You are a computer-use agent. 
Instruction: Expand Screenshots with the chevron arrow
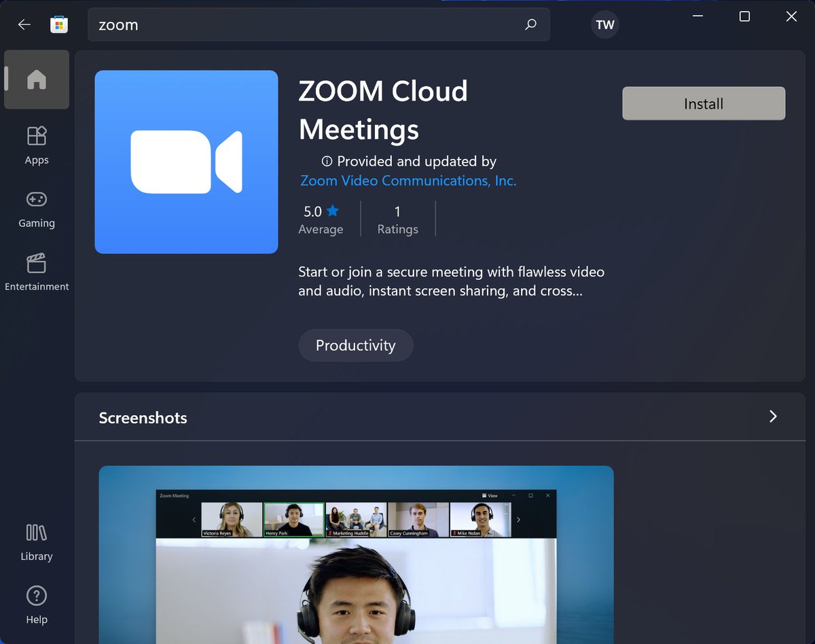coord(773,416)
